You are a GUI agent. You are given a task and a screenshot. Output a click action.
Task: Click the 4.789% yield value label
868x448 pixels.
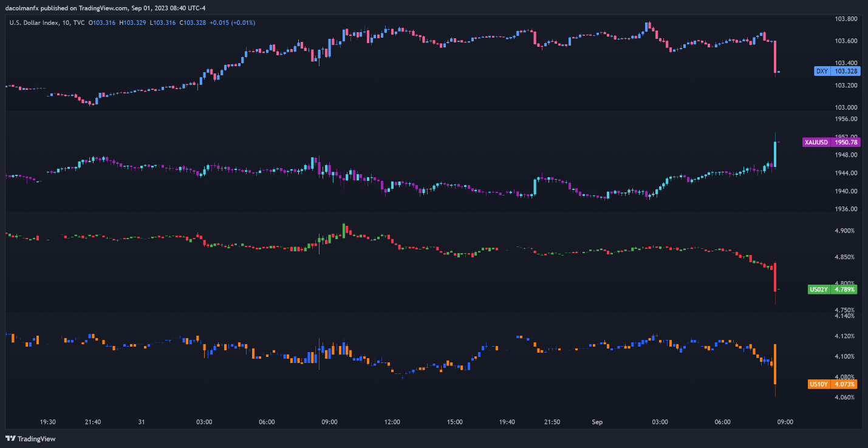click(x=844, y=290)
